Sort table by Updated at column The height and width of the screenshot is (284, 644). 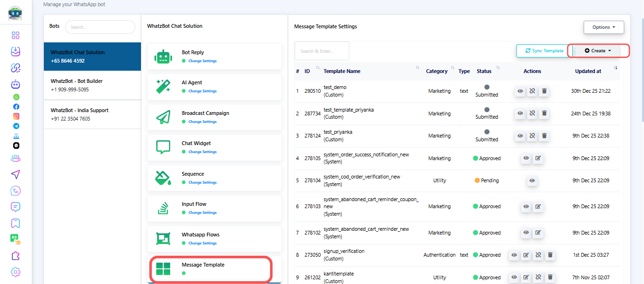pos(588,71)
